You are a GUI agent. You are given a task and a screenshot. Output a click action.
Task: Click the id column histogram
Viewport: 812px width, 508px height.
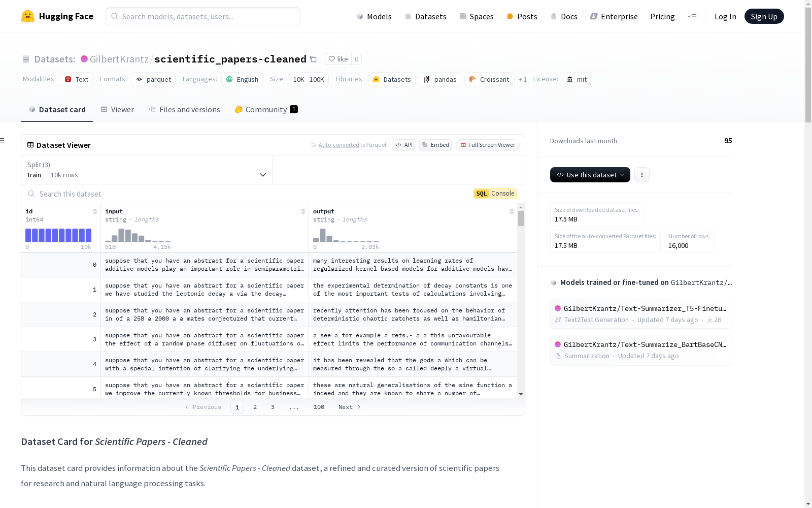(58, 235)
